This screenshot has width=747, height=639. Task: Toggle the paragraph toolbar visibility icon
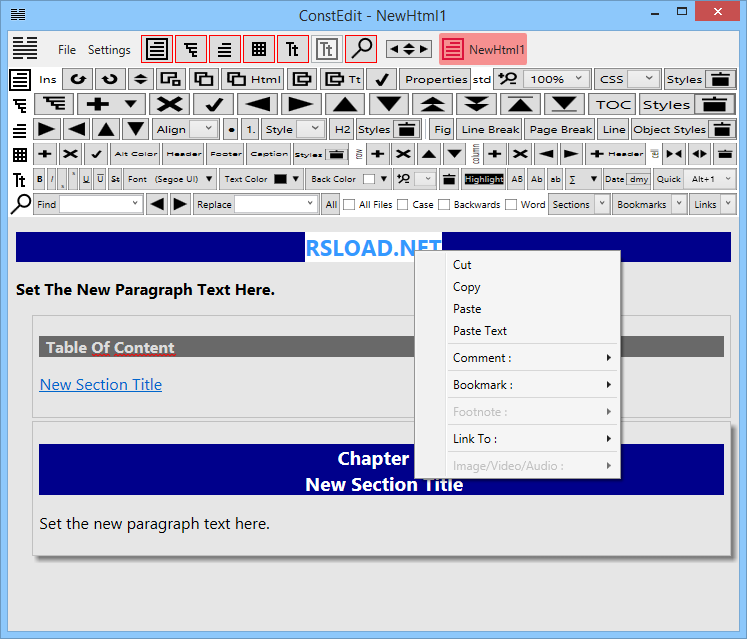(x=225, y=49)
